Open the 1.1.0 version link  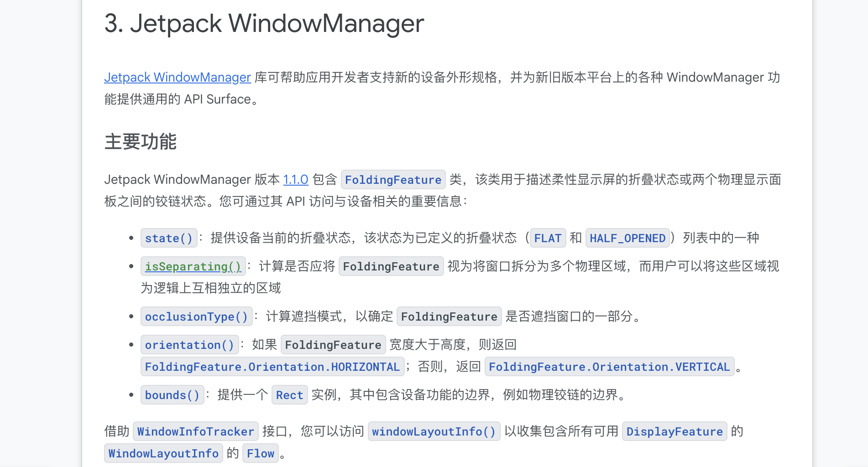[296, 180]
